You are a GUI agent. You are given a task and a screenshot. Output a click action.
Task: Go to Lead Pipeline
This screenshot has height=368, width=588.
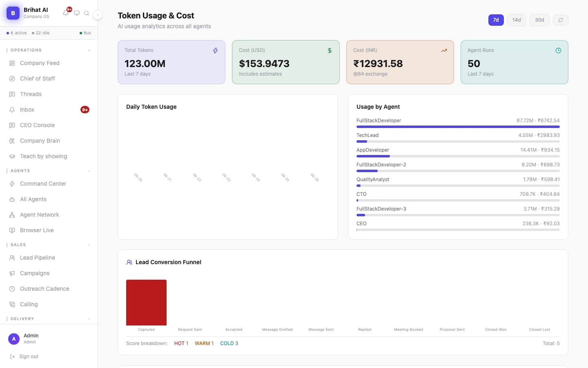[49, 258]
